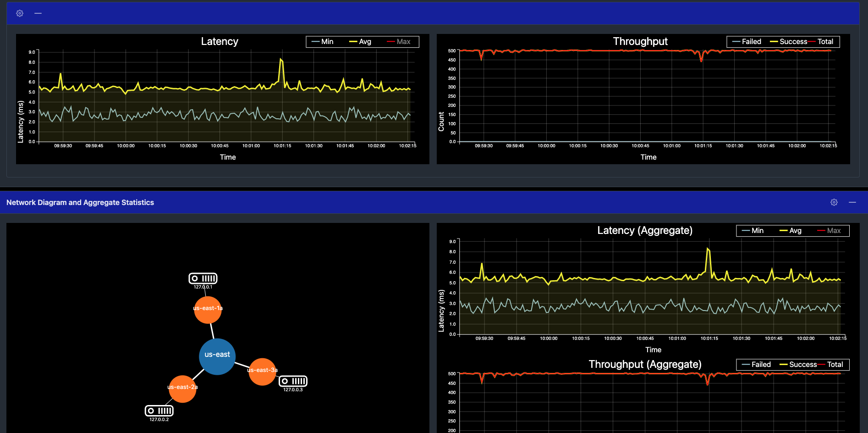
Task: Select the us-east-2a node
Action: pyautogui.click(x=182, y=388)
